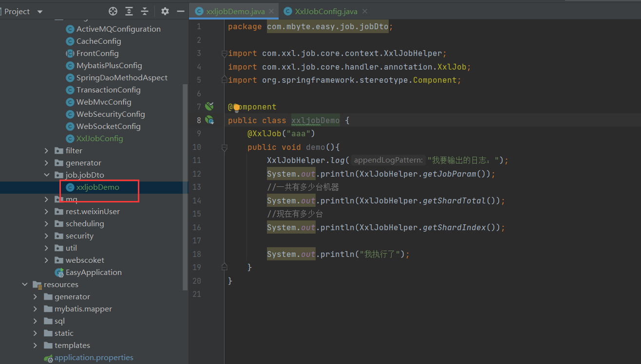
Task: Fold the demo method at line 10
Action: coord(224,147)
